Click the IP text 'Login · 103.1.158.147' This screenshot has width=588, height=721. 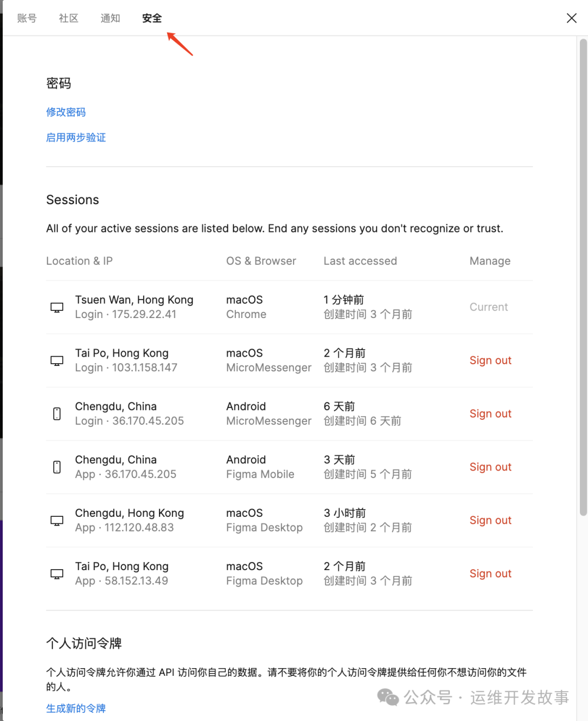click(126, 368)
